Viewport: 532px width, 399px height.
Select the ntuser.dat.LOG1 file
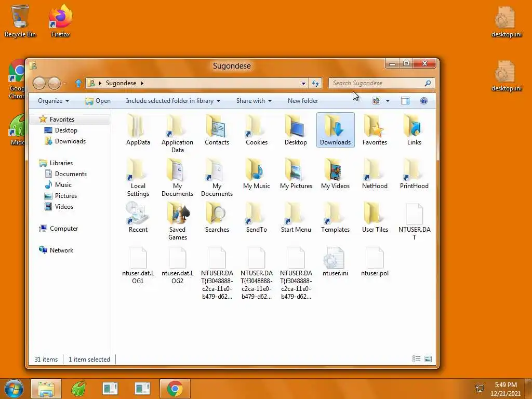138,265
